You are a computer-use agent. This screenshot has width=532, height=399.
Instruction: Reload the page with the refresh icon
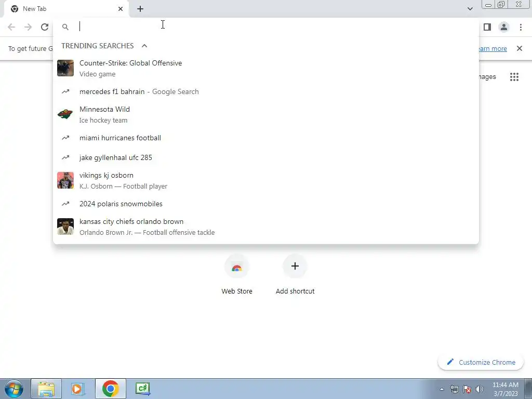tap(45, 27)
